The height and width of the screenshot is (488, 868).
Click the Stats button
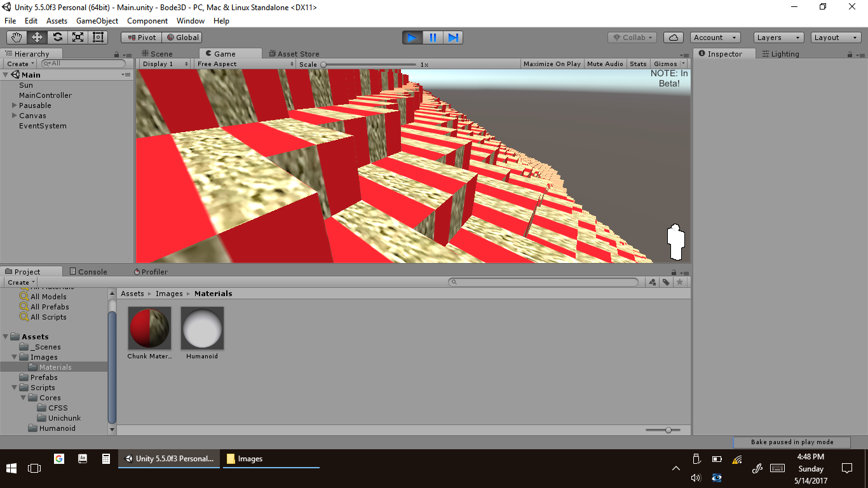tap(638, 64)
